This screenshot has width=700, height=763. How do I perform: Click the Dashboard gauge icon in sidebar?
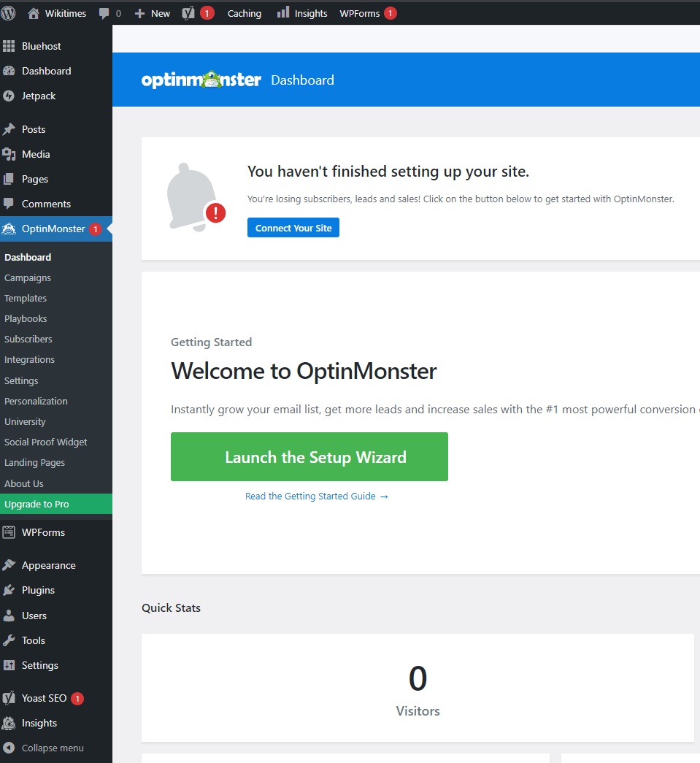[9, 71]
